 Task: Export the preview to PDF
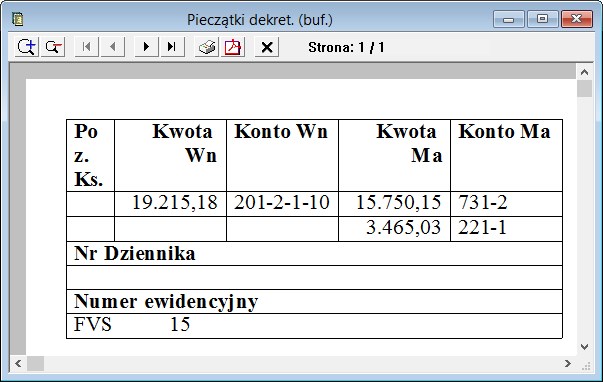pos(233,47)
